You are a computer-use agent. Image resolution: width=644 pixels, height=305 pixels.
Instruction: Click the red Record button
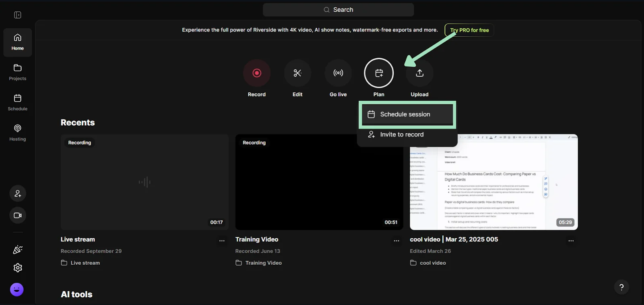pos(257,73)
